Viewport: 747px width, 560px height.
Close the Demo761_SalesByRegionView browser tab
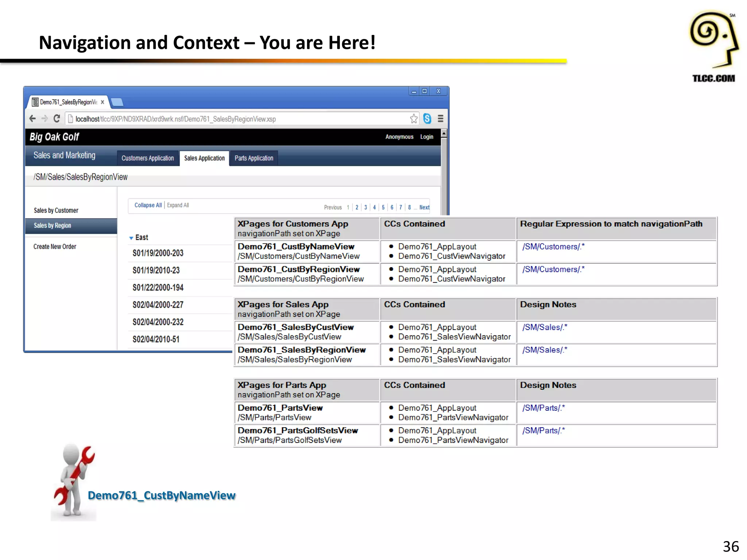(102, 102)
